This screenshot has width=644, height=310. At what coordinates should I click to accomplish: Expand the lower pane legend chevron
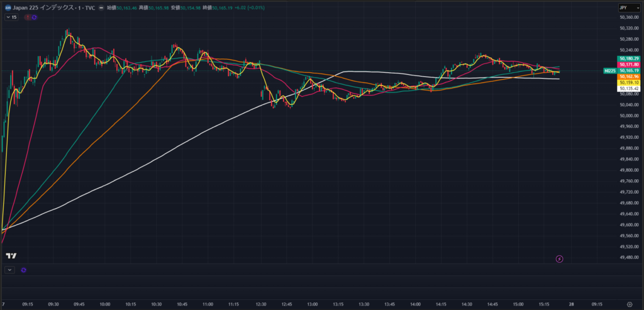[x=9, y=270]
